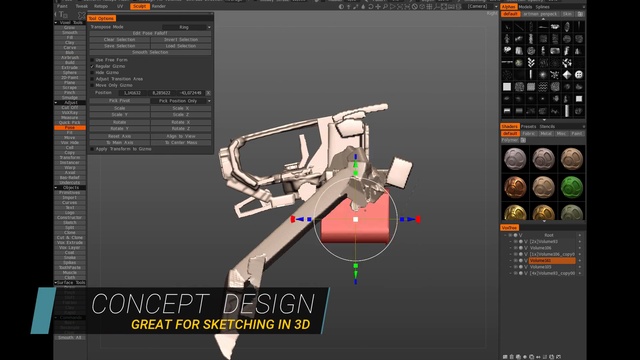The height and width of the screenshot is (360, 640).
Task: Enable Use Free Form checkbox
Action: click(x=92, y=60)
